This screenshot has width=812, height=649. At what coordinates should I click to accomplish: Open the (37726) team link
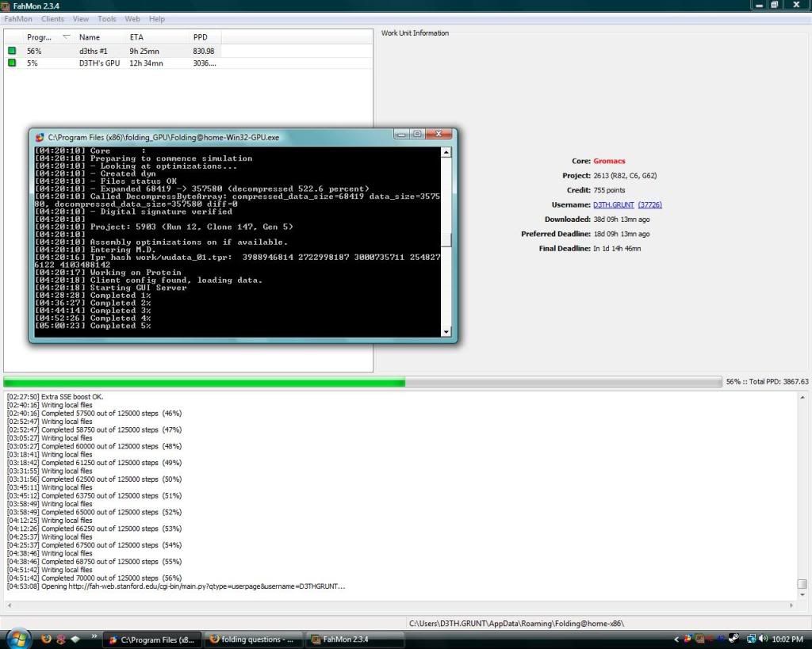pyautogui.click(x=650, y=204)
